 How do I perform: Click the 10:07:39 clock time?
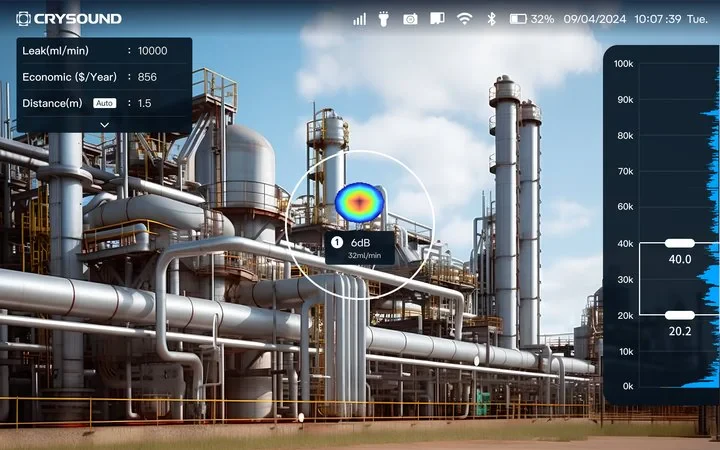tap(658, 19)
